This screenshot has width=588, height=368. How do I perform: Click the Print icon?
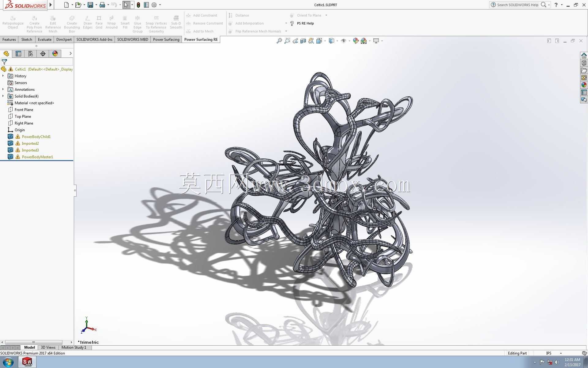click(102, 5)
